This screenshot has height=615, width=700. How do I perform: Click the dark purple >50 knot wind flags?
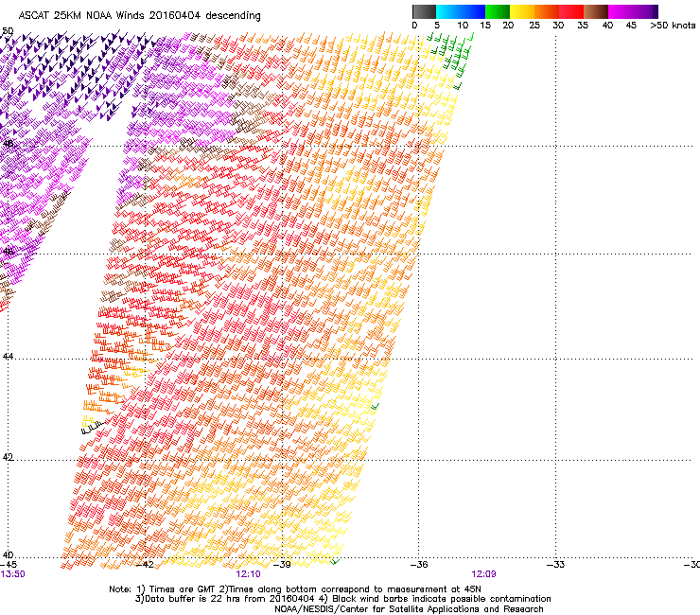point(79,74)
